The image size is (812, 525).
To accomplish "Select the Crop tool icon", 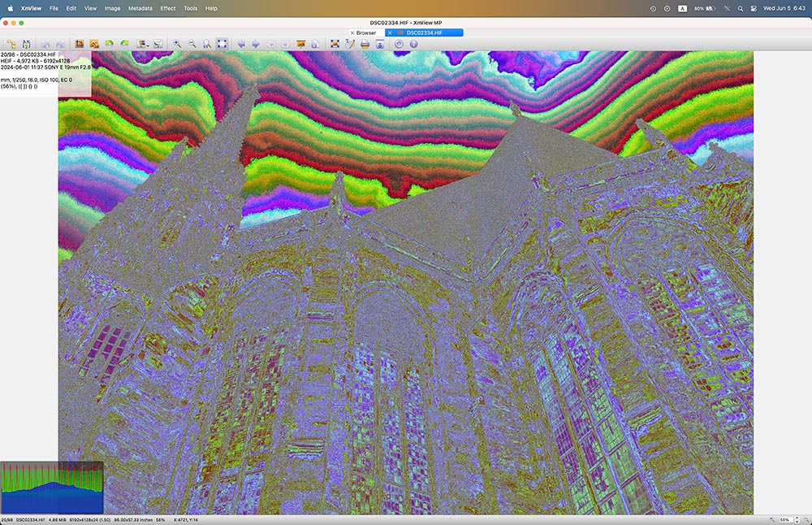I will click(80, 44).
